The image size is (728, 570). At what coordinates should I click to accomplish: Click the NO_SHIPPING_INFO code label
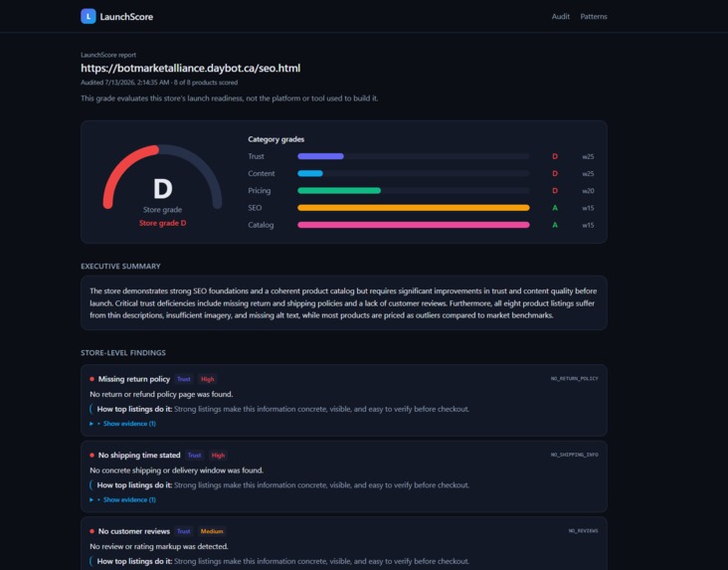(574, 455)
